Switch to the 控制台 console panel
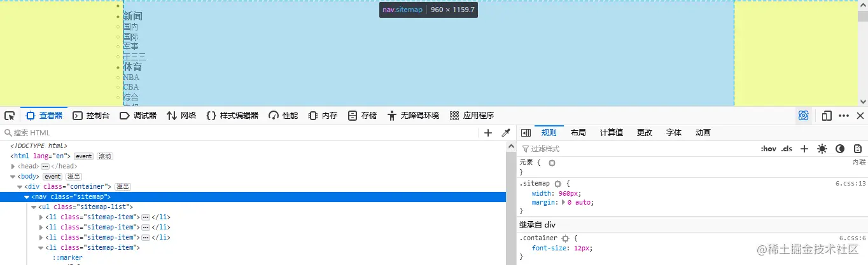The image size is (868, 265). (91, 116)
